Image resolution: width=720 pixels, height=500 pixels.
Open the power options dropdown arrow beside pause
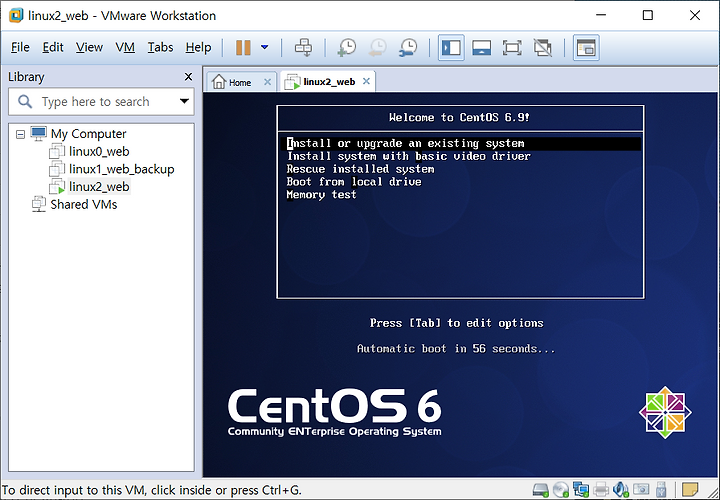coord(264,47)
